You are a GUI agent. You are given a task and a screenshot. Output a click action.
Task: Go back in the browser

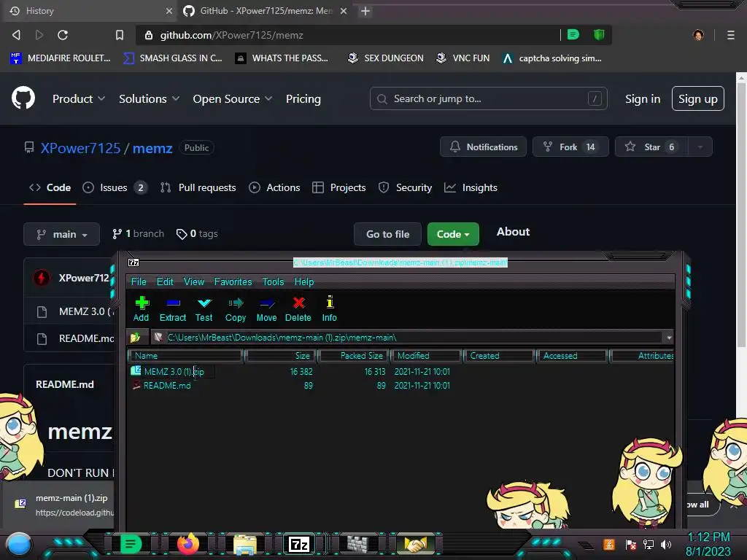coord(16,35)
